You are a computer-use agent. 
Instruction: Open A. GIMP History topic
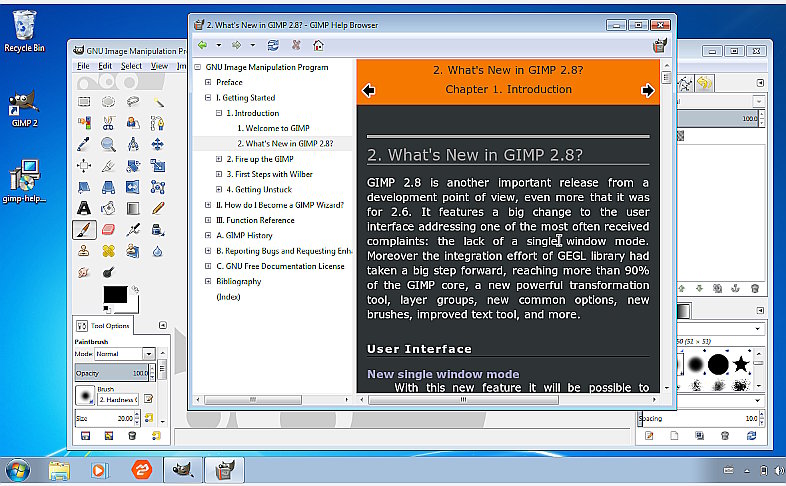pos(244,235)
